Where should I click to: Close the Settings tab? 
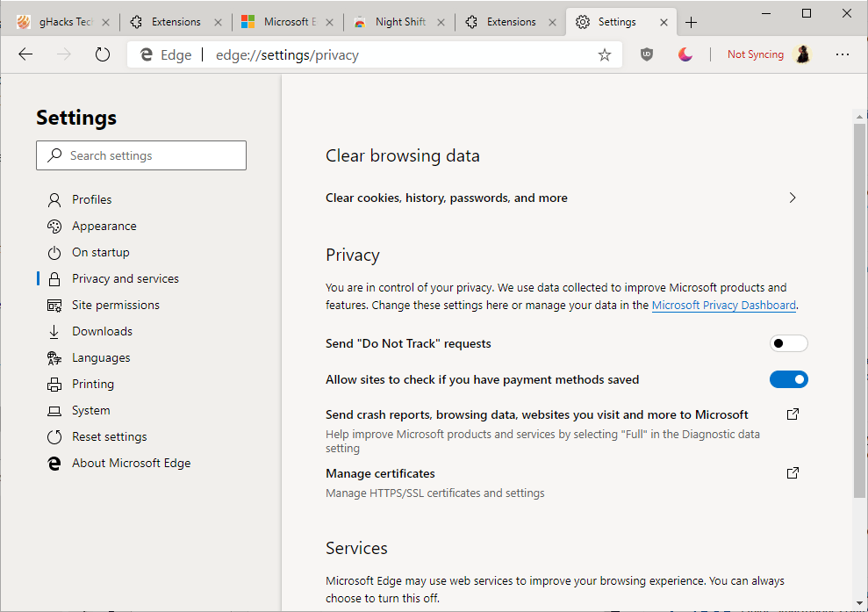(664, 22)
